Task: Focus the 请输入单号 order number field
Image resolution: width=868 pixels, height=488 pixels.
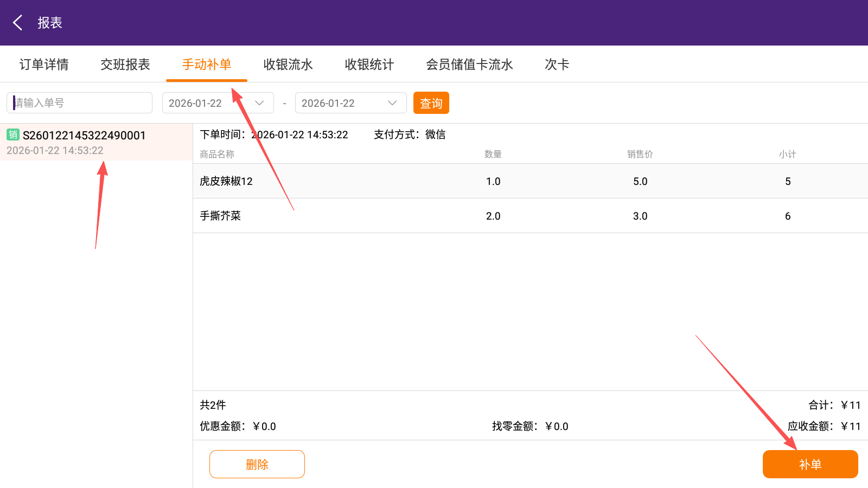Action: click(80, 103)
